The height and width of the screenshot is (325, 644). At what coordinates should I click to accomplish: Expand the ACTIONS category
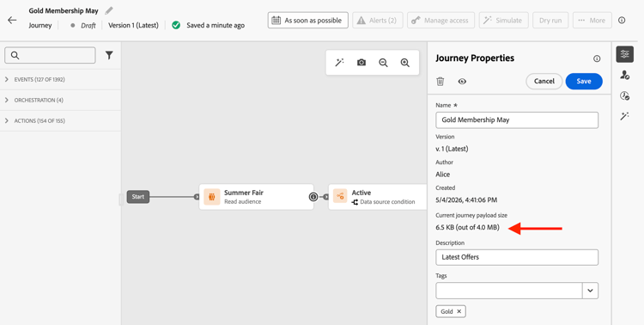(x=60, y=120)
